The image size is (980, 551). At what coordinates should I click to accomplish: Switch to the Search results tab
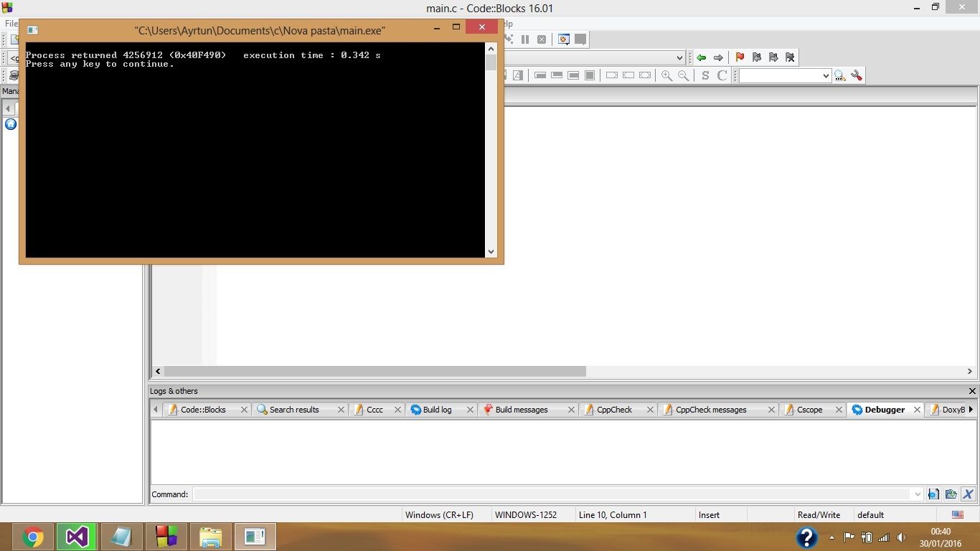pos(294,410)
